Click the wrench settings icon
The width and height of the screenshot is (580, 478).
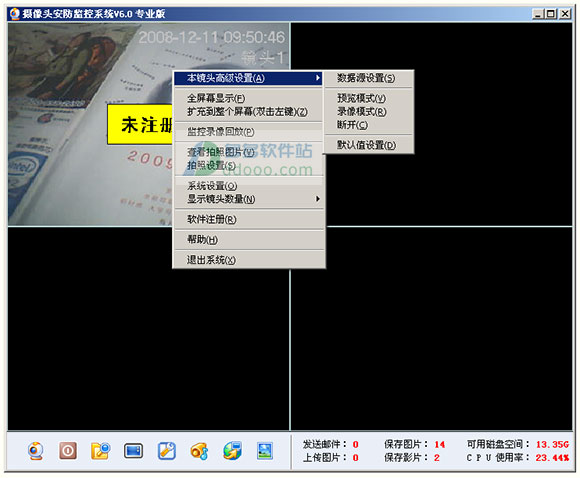pos(166,451)
